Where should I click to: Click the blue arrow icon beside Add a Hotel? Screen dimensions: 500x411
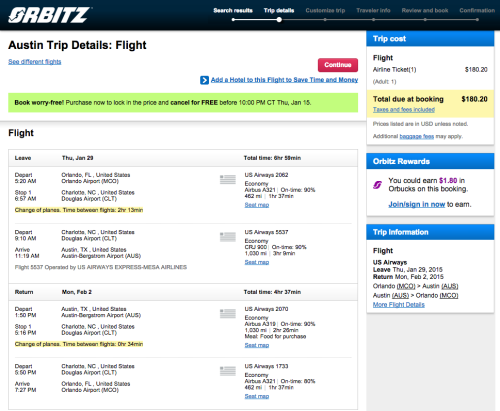tap(204, 80)
